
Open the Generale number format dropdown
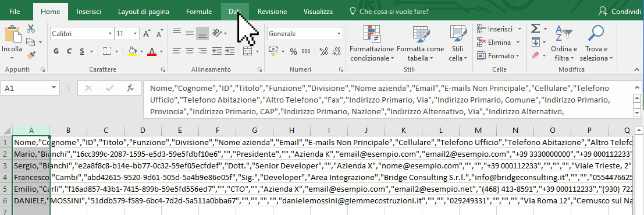pyautogui.click(x=339, y=34)
